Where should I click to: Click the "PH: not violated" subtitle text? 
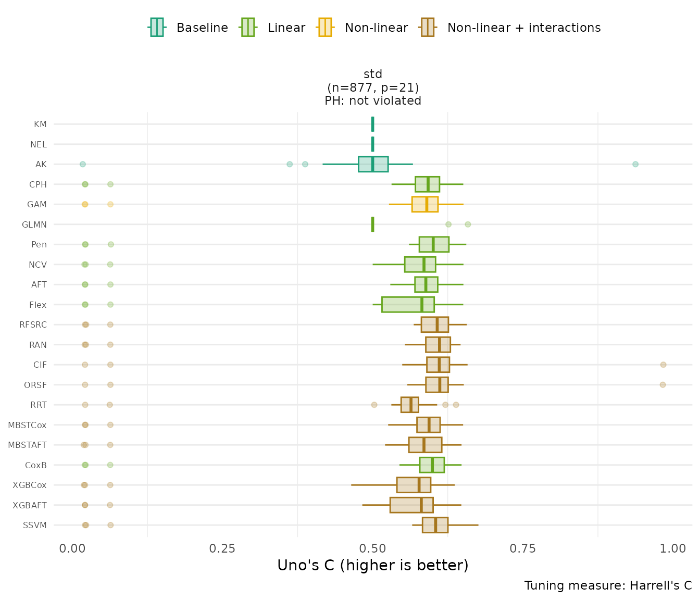tap(373, 101)
